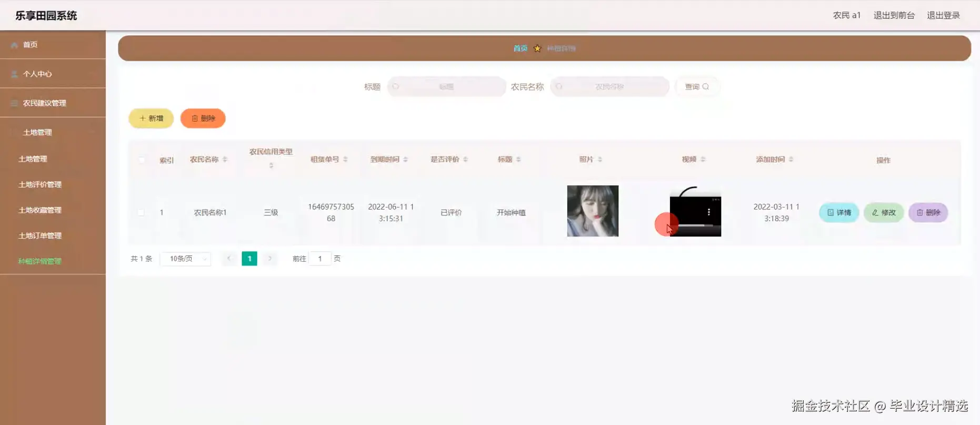Viewport: 980px width, 425px height.
Task: Click the 农民名称1 table cell
Action: pyautogui.click(x=210, y=213)
